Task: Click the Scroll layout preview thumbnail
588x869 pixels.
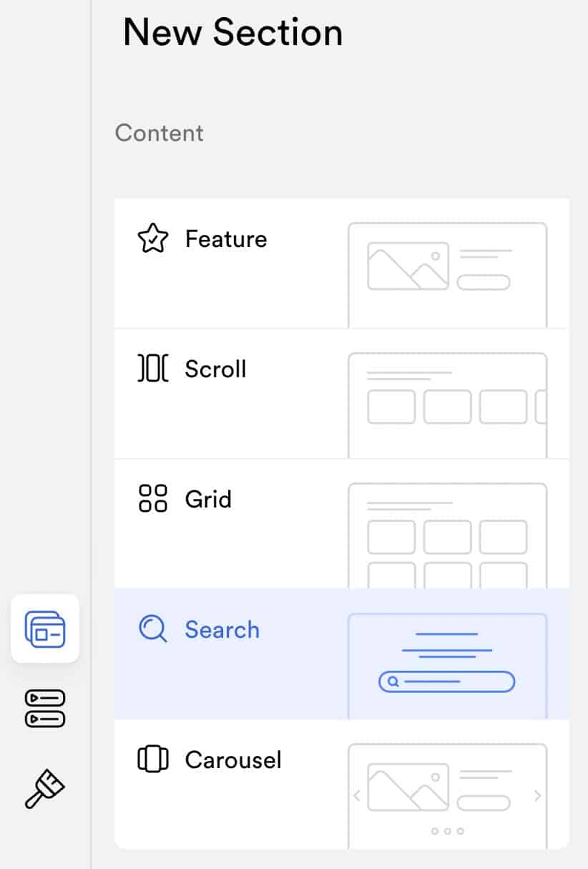Action: (x=448, y=405)
